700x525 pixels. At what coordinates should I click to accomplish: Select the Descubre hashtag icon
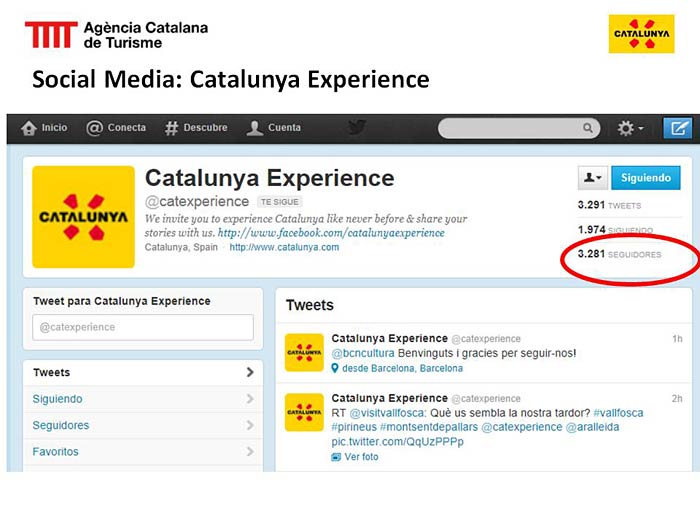[x=171, y=128]
